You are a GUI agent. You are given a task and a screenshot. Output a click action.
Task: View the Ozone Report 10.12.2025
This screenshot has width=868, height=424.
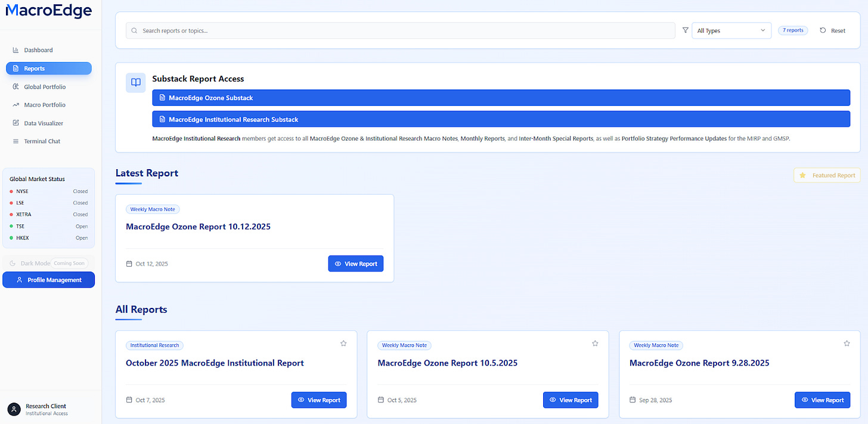[356, 264]
